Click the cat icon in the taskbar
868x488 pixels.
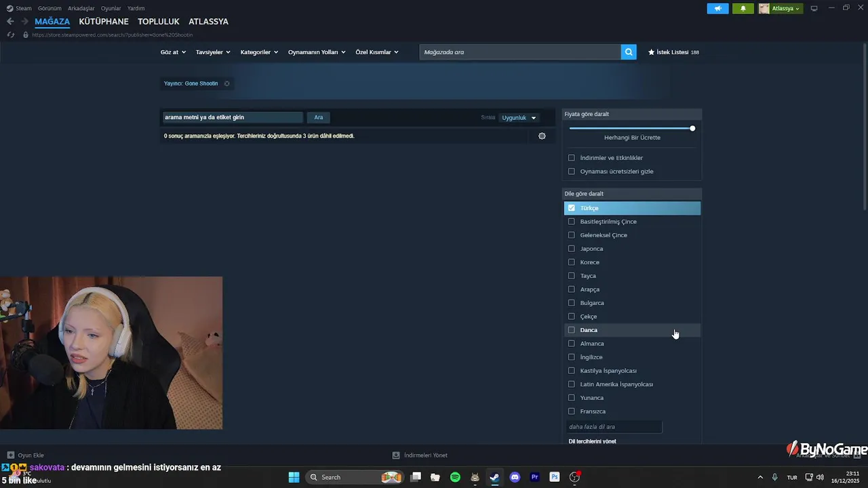pos(475,477)
